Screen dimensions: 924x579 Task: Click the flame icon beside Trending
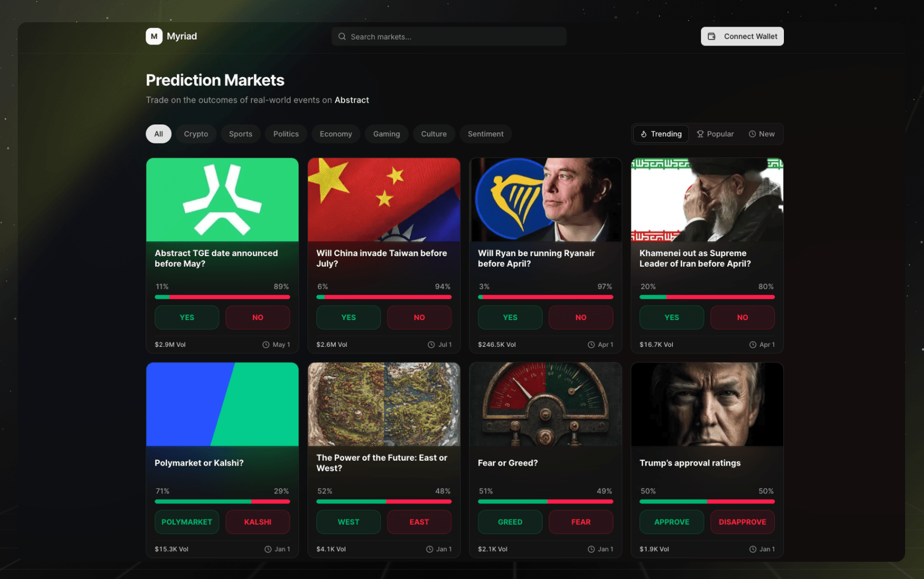pos(644,134)
